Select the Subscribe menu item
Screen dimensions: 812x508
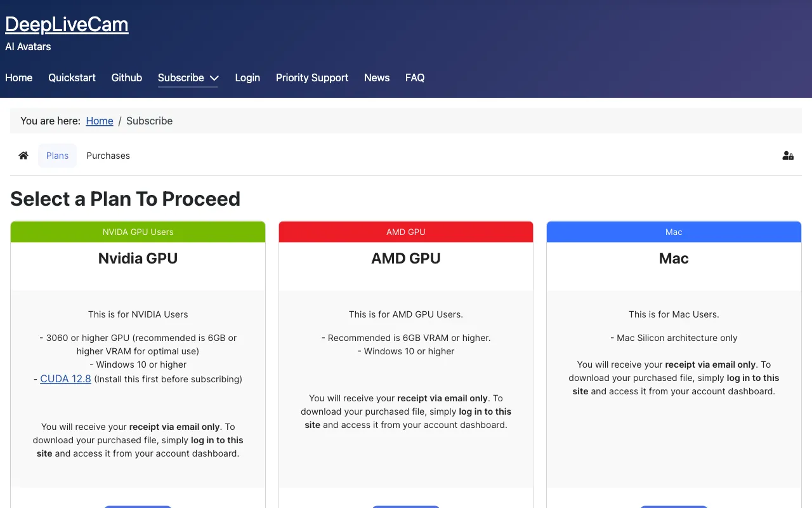[181, 77]
